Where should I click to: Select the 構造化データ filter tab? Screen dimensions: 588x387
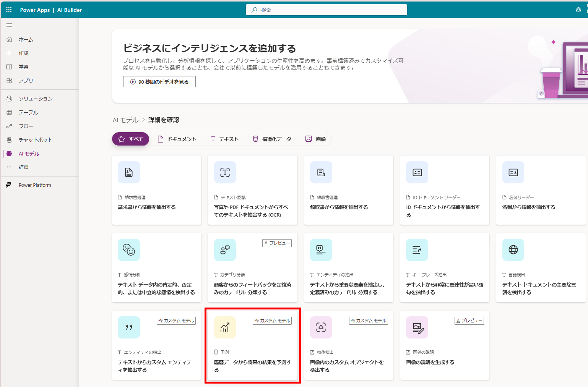point(272,139)
